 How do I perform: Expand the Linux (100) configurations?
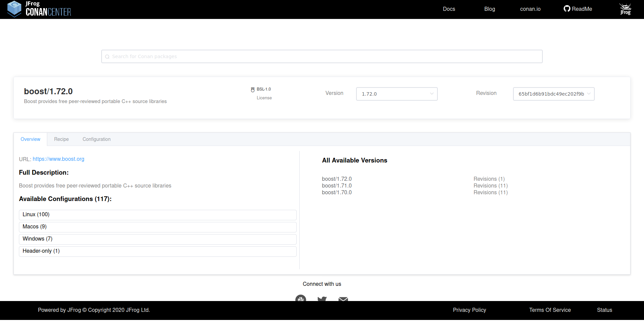(x=158, y=215)
